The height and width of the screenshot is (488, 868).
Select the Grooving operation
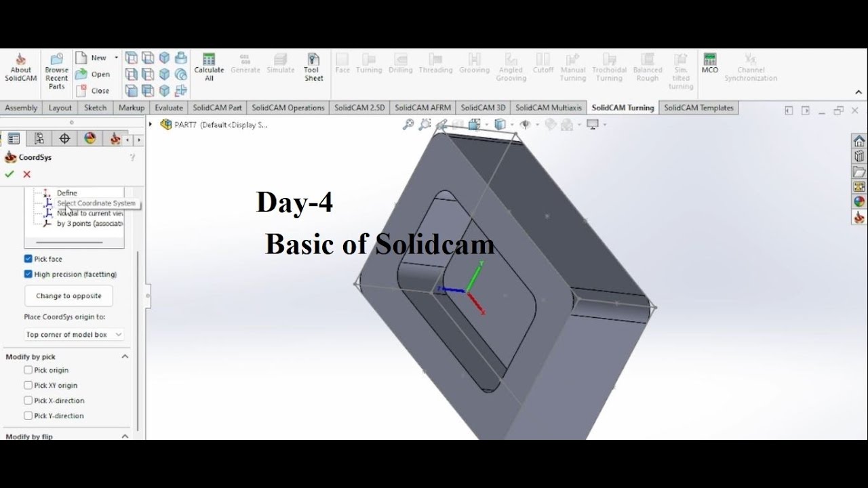[474, 64]
